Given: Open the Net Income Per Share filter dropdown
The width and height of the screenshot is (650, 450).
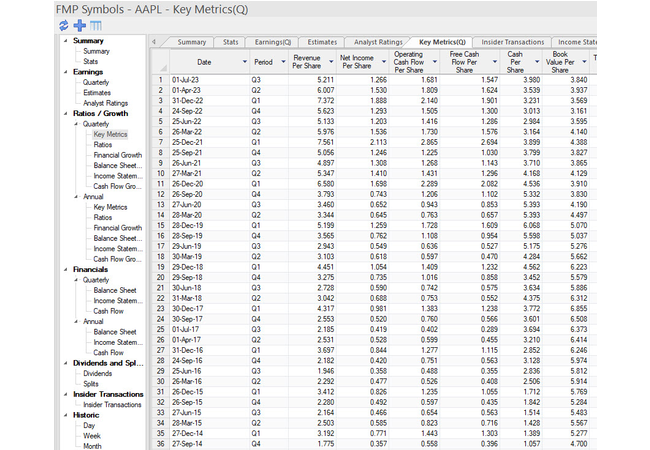Looking at the screenshot, I should click(383, 62).
